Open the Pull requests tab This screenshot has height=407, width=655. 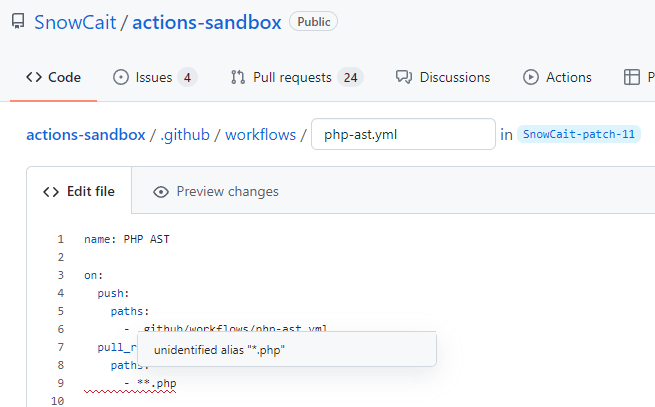[x=297, y=77]
